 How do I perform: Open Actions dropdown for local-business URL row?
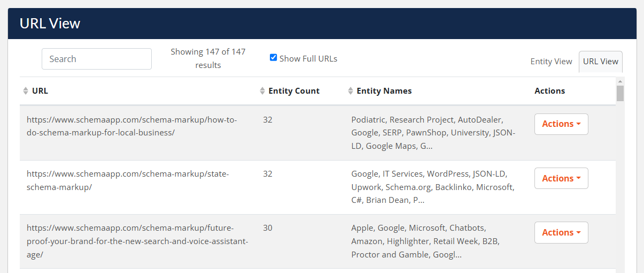pyautogui.click(x=561, y=124)
